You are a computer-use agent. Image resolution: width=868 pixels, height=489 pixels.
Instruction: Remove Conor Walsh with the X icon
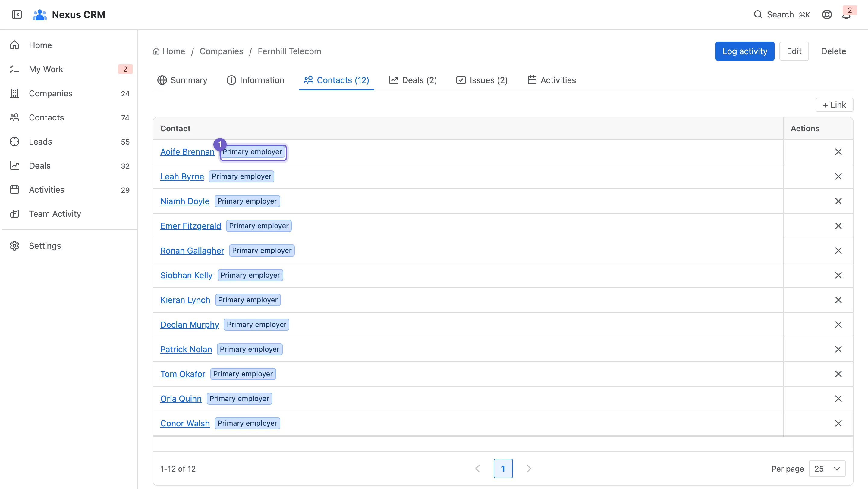pyautogui.click(x=838, y=423)
